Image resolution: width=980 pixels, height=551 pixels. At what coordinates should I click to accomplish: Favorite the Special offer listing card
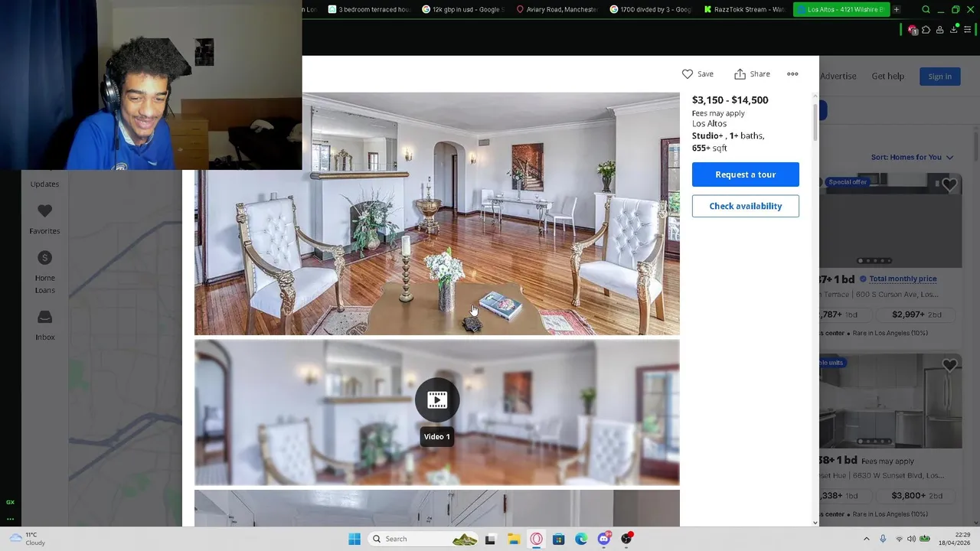click(949, 185)
